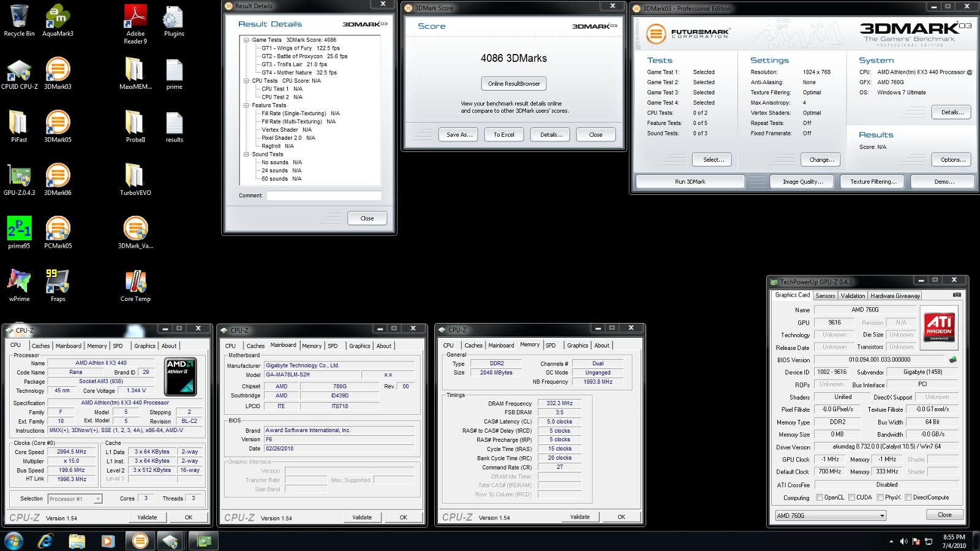
Task: Open the MaxxMEM folder icon on desktop
Action: (x=135, y=74)
